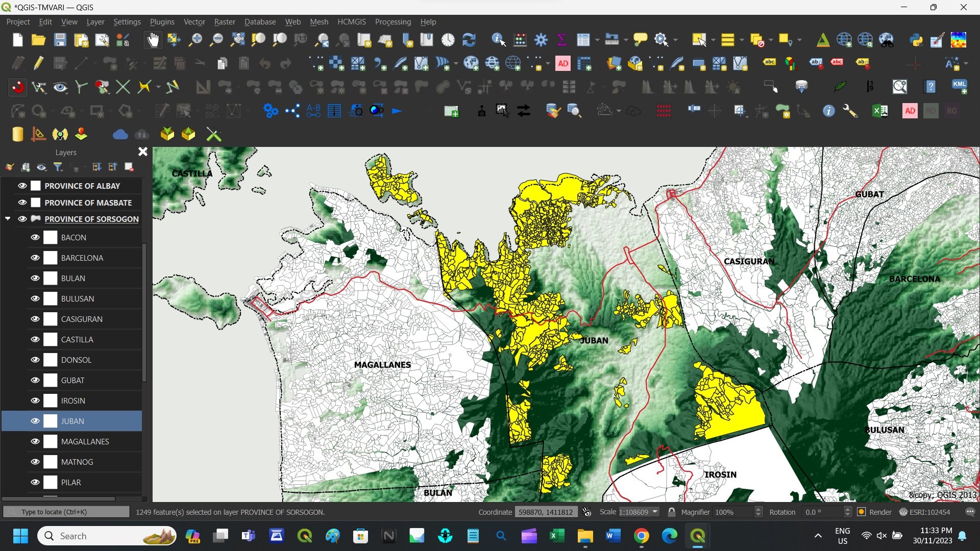Open the Filter Legend icon in Layers
Viewport: 980px width, 551px height.
click(x=58, y=167)
